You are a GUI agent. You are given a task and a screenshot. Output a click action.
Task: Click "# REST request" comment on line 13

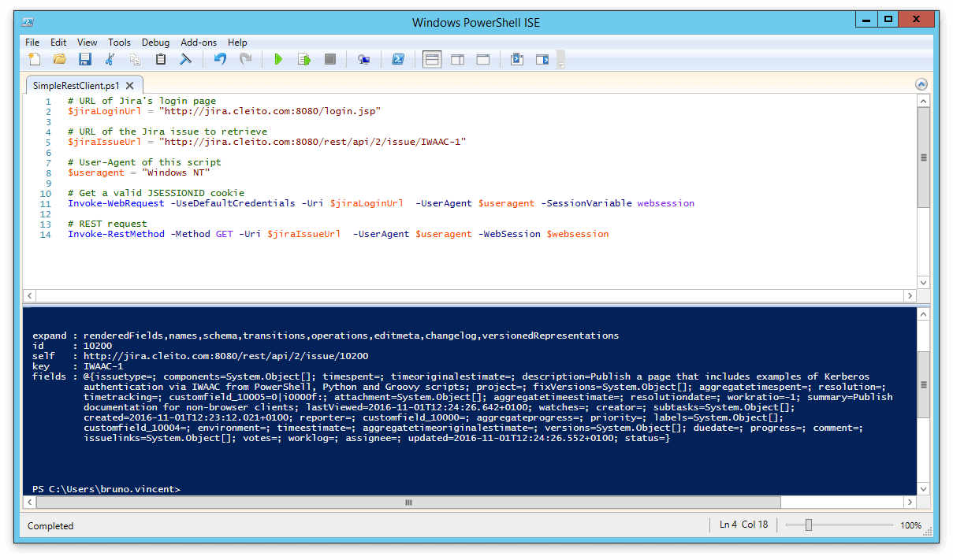point(107,224)
